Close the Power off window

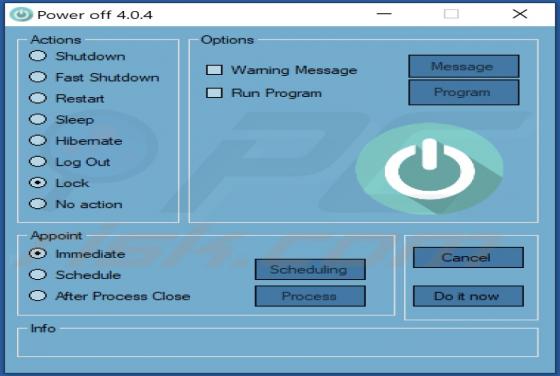tap(520, 14)
